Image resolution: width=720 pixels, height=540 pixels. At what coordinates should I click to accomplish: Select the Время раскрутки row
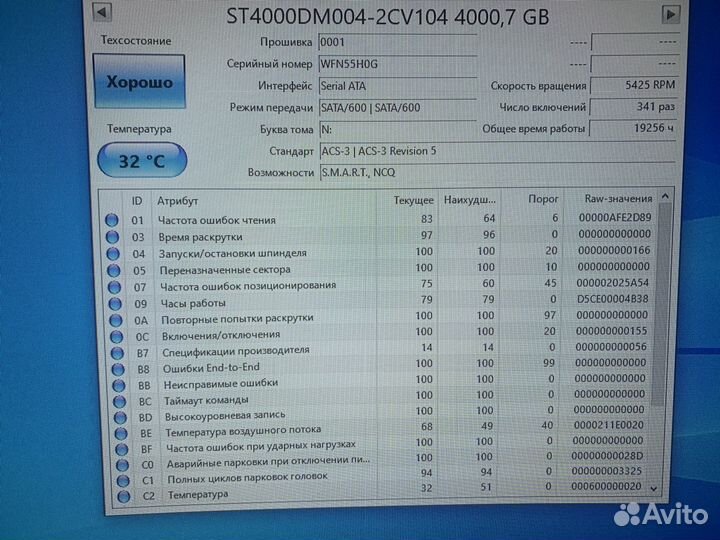(379, 236)
